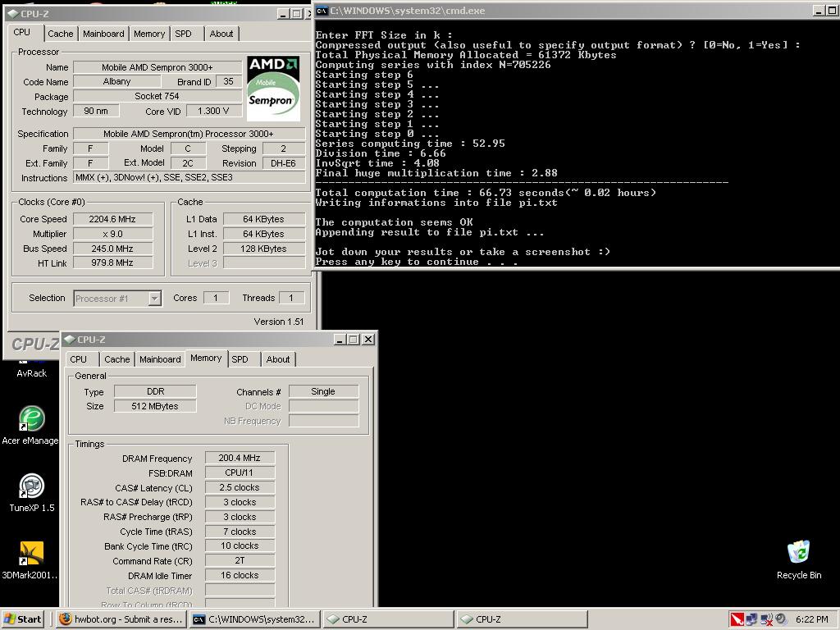Click the Level 2 cache value 128 KBytes

264,249
